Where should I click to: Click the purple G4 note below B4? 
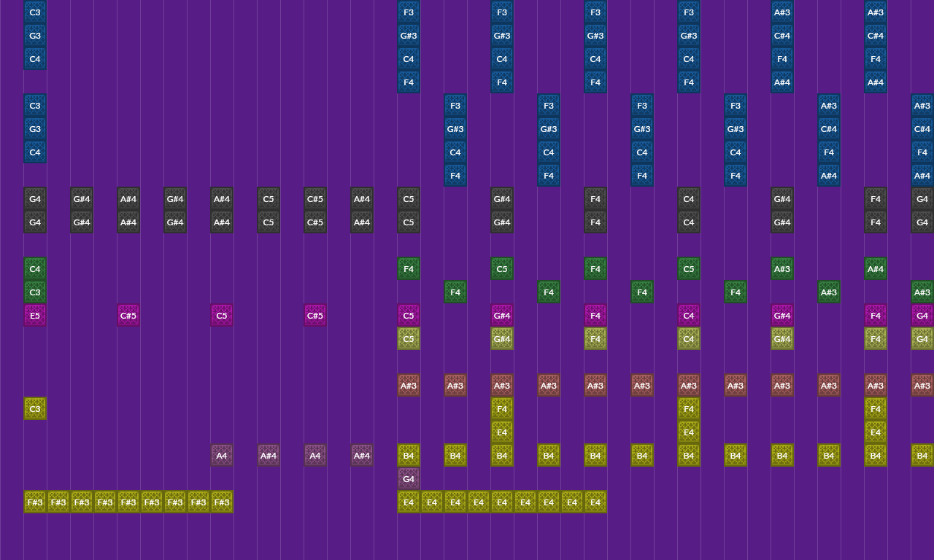point(409,479)
